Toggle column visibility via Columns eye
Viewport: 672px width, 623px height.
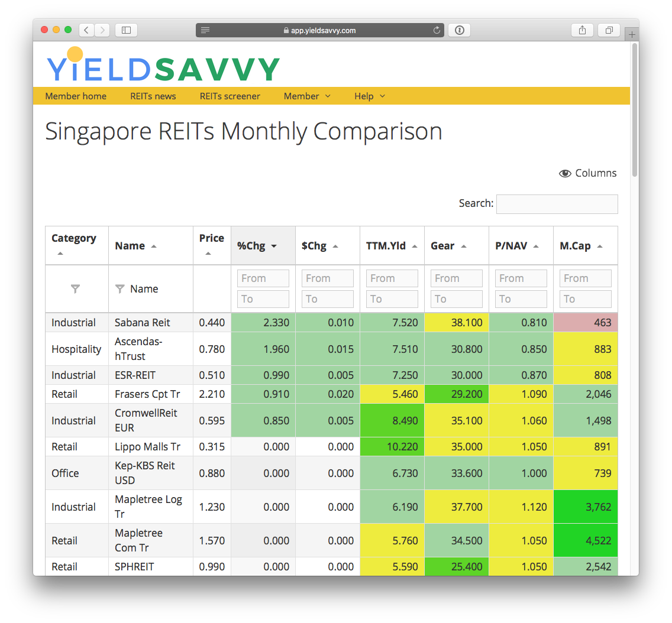click(587, 173)
